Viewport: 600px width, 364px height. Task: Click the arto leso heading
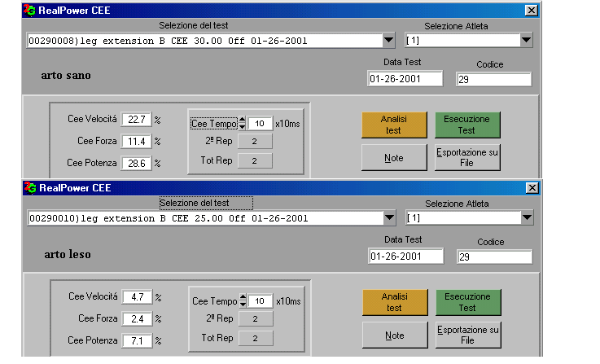pos(68,254)
